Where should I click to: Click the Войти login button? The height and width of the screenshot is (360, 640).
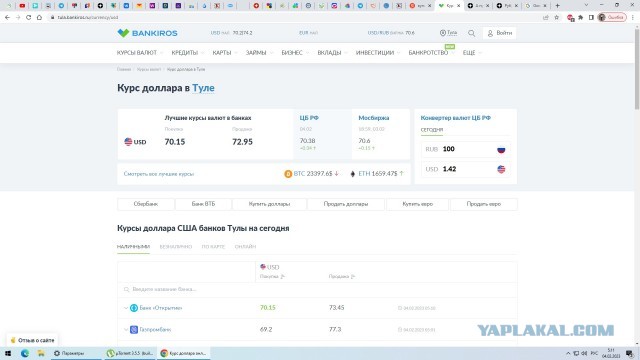(500, 33)
